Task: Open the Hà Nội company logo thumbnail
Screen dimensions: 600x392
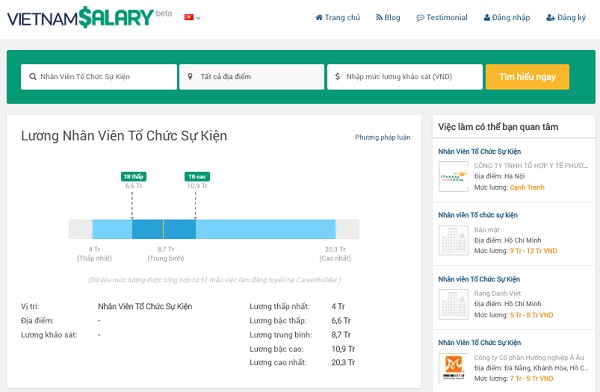Action: (453, 176)
